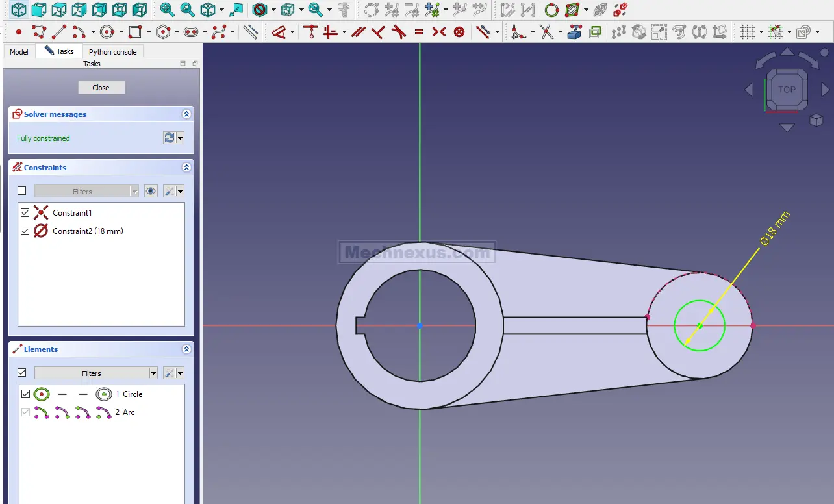Click the create line tool
834x504 pixels.
(x=59, y=32)
